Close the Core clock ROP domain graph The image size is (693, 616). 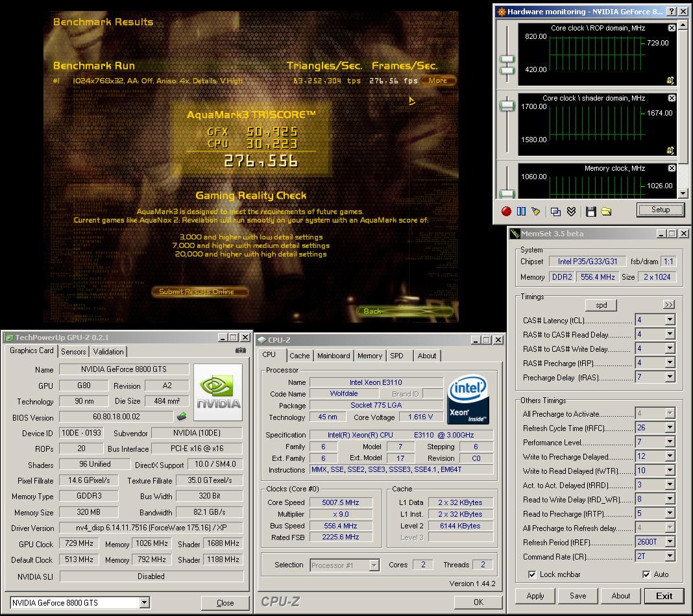672,28
